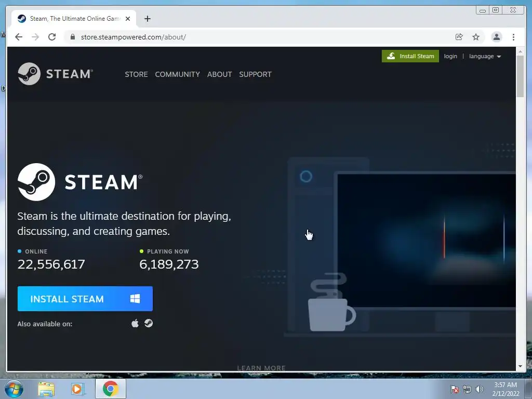The height and width of the screenshot is (399, 532).
Task: Click the PLAYING NOW count 6,189,273
Action: (x=169, y=264)
